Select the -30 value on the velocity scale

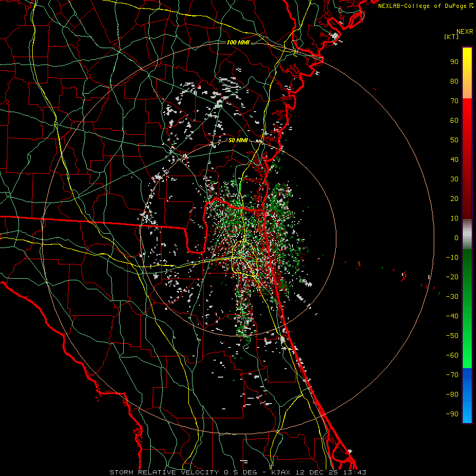[x=452, y=297]
